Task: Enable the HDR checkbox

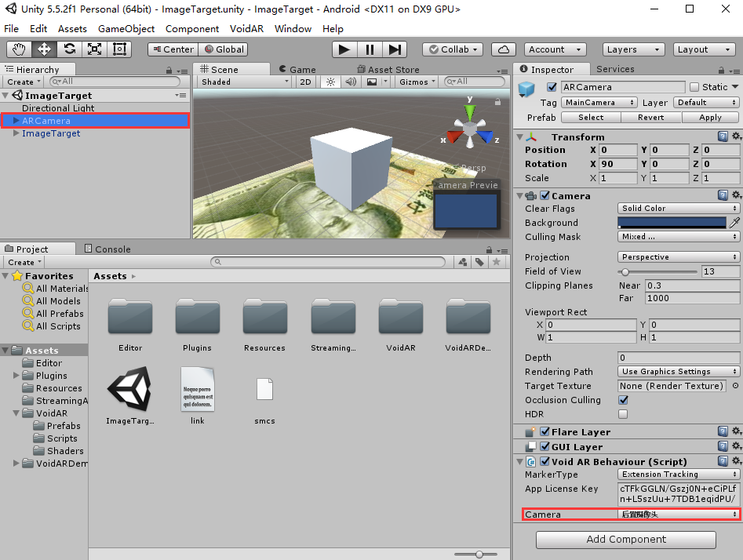Action: [623, 414]
